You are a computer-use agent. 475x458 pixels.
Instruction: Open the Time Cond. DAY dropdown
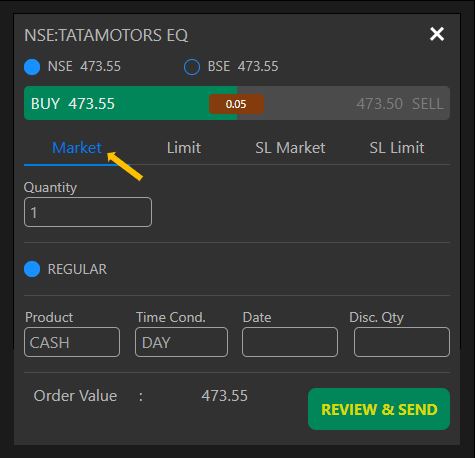click(182, 342)
